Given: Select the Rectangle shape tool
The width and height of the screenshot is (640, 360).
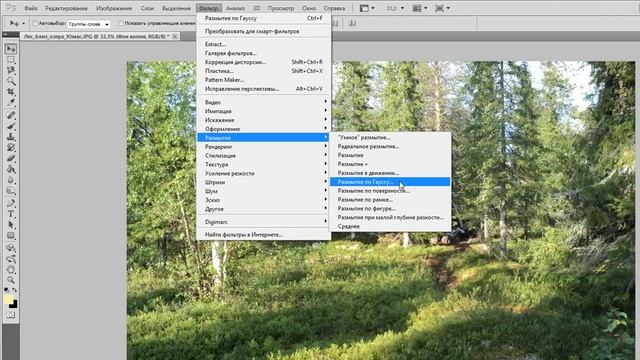Looking at the screenshot, I should click(11, 236).
